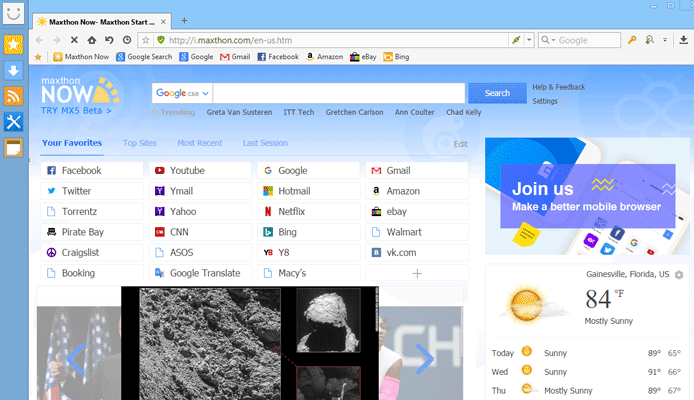694x400 pixels.
Task: Open the tools wrench sidebar icon
Action: (13, 122)
